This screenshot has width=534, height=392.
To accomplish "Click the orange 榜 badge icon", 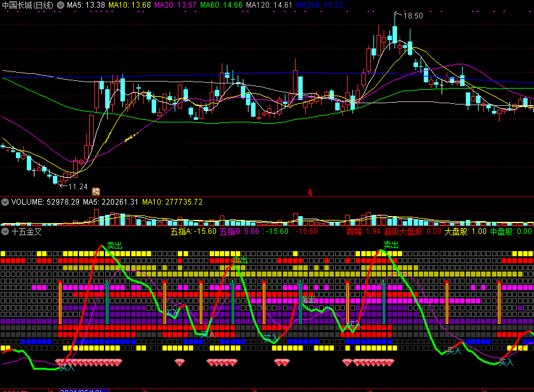I will coord(96,191).
